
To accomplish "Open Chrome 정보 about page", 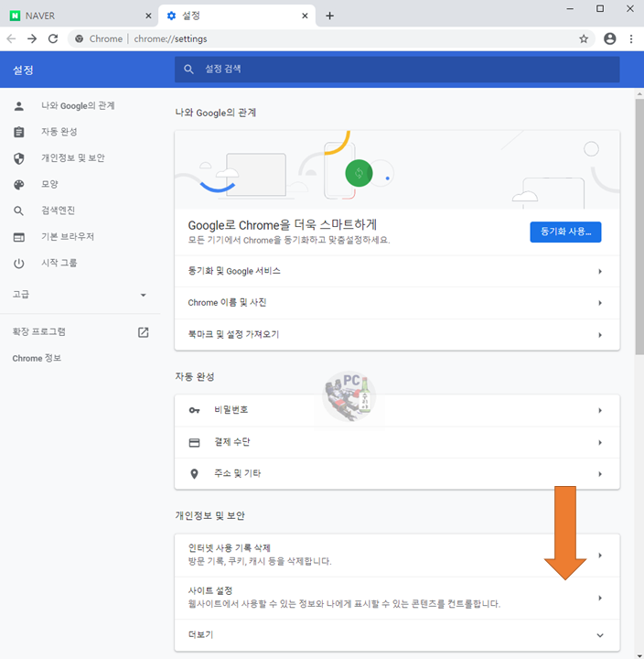I will (37, 358).
